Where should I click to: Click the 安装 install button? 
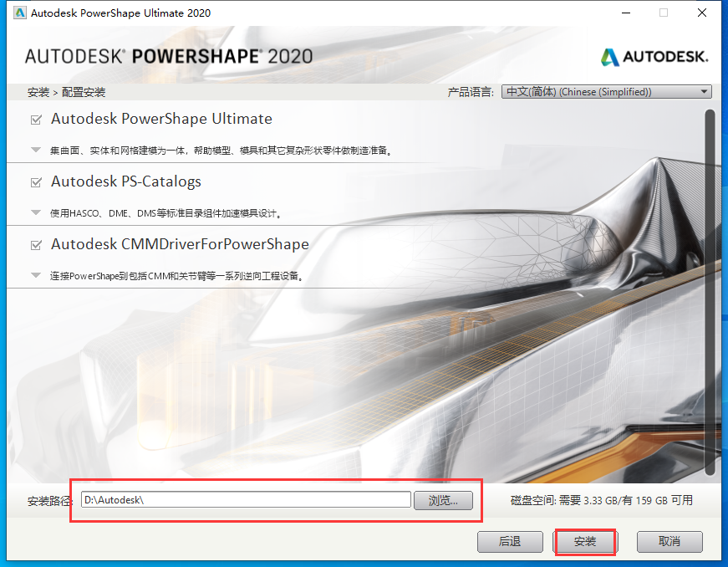585,541
